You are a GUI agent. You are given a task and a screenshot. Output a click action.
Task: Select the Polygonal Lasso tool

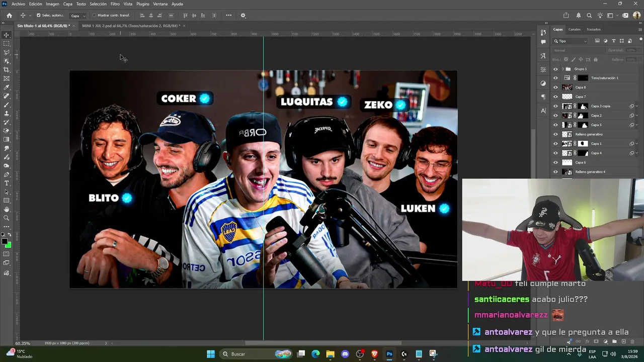pos(7,52)
